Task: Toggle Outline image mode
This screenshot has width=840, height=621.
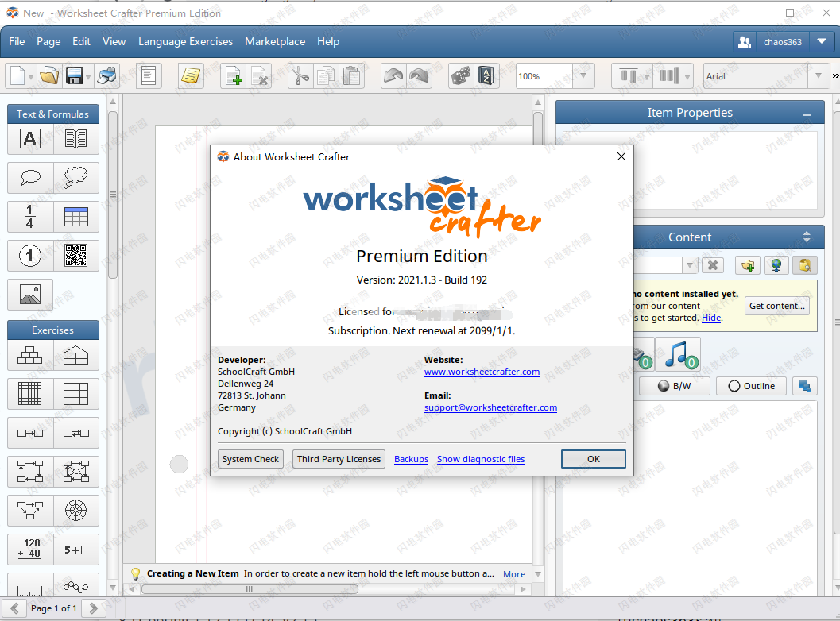Action: point(752,386)
